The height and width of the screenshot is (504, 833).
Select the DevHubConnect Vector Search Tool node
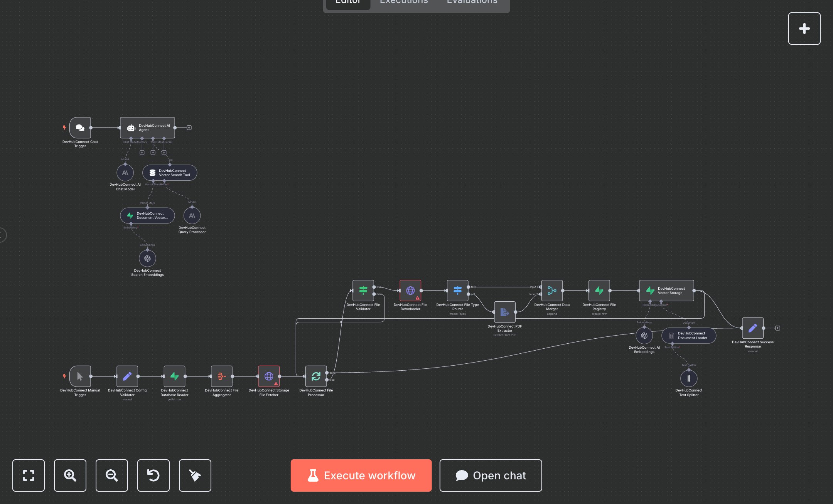click(170, 173)
